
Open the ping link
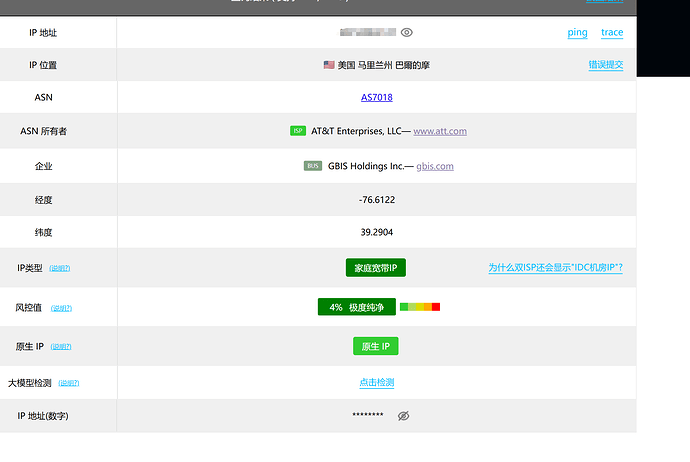577,33
